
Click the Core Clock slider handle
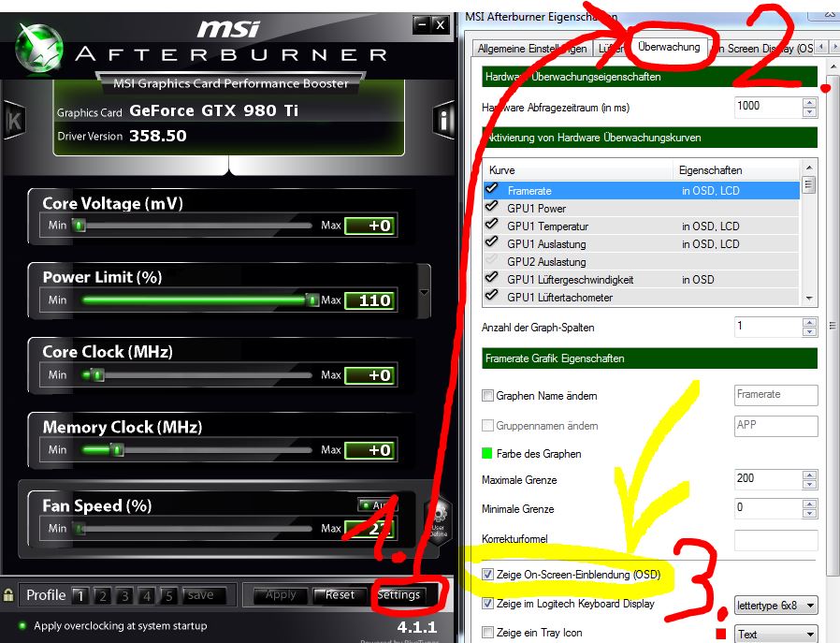(x=97, y=375)
